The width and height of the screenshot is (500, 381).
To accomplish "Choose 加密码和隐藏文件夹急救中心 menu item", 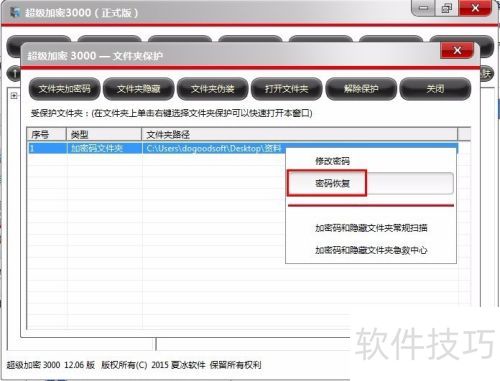I will (371, 250).
